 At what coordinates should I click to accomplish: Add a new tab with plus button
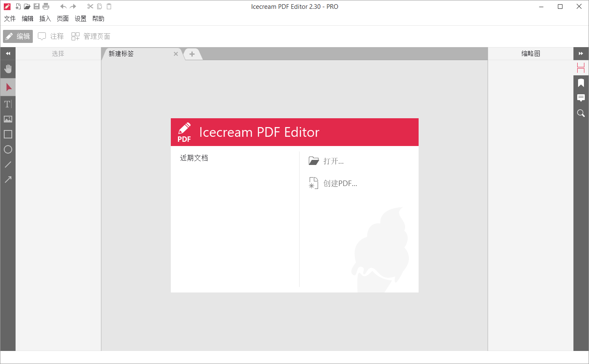point(192,54)
